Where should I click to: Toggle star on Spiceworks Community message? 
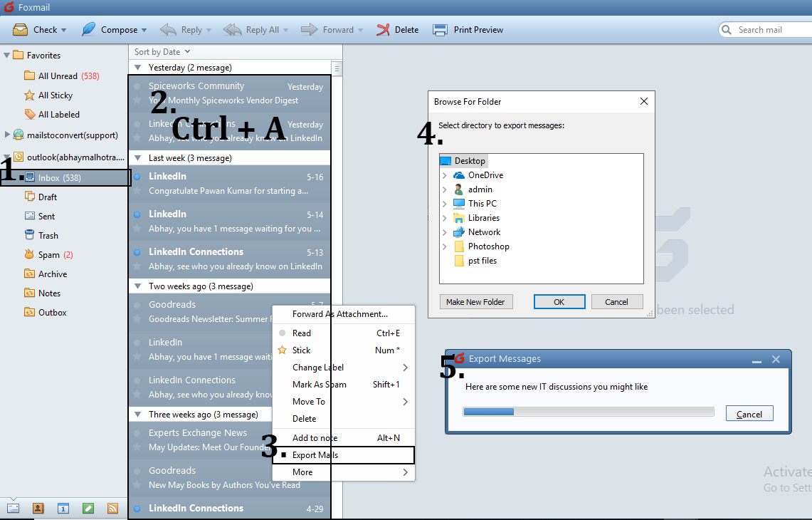click(x=137, y=100)
